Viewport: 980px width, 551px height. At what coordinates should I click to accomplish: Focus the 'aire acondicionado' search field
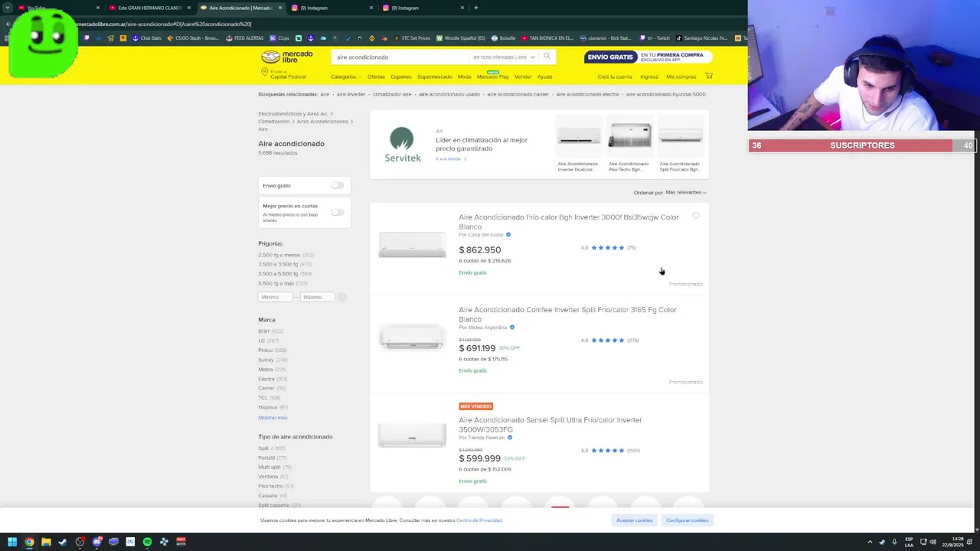(x=401, y=57)
